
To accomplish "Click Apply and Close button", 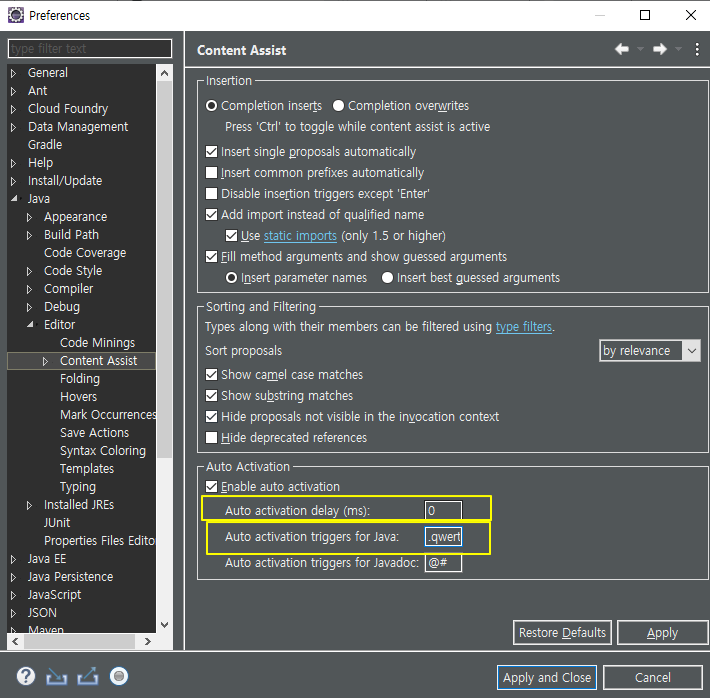I will tap(547, 678).
